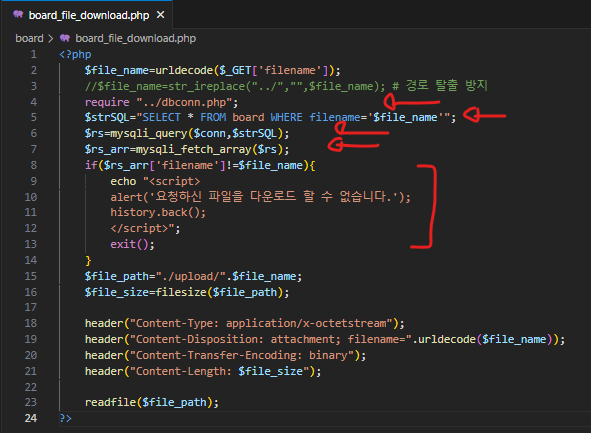Click the breadcrumb chevron after board
The width and height of the screenshot is (591, 433).
(x=51, y=38)
